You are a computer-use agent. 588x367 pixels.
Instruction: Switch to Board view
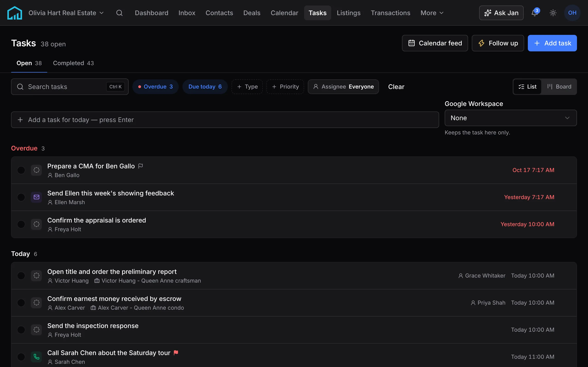(559, 87)
